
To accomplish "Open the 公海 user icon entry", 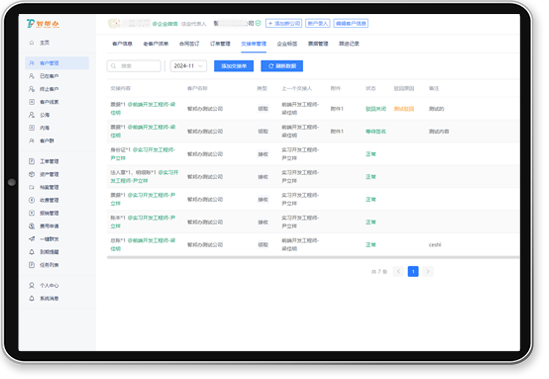I will coord(32,115).
